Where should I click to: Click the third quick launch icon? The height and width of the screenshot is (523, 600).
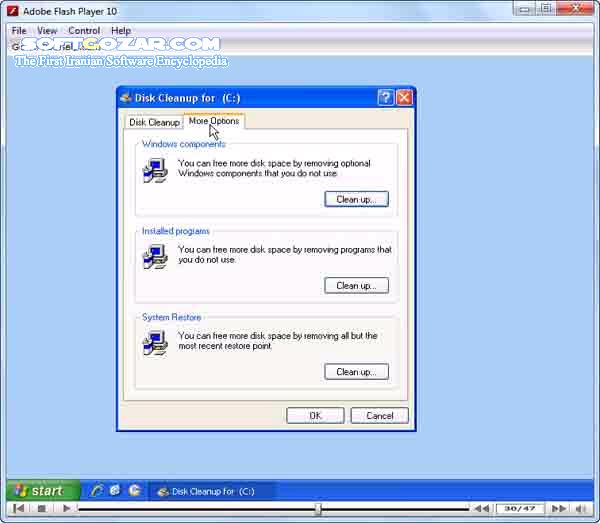tap(134, 490)
